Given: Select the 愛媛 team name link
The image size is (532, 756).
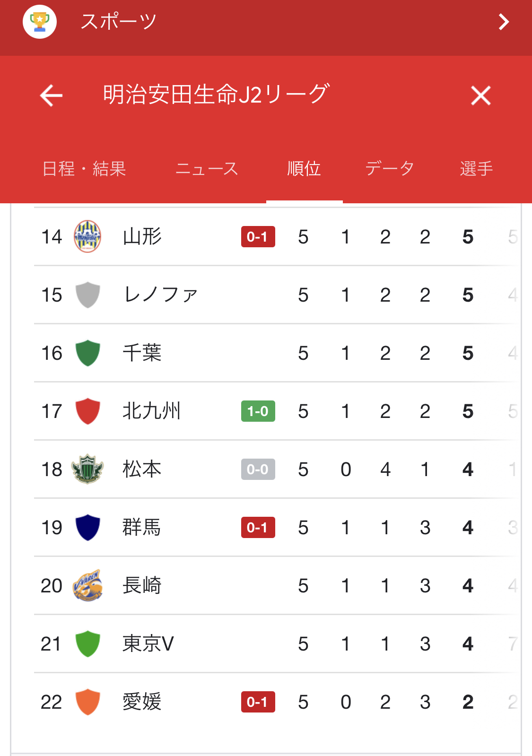Looking at the screenshot, I should [x=142, y=702].
